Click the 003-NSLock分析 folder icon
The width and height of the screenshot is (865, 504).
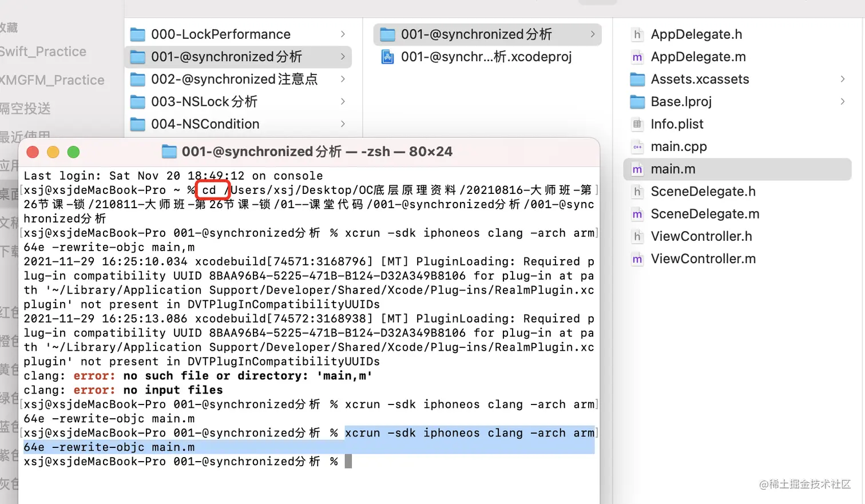click(137, 102)
